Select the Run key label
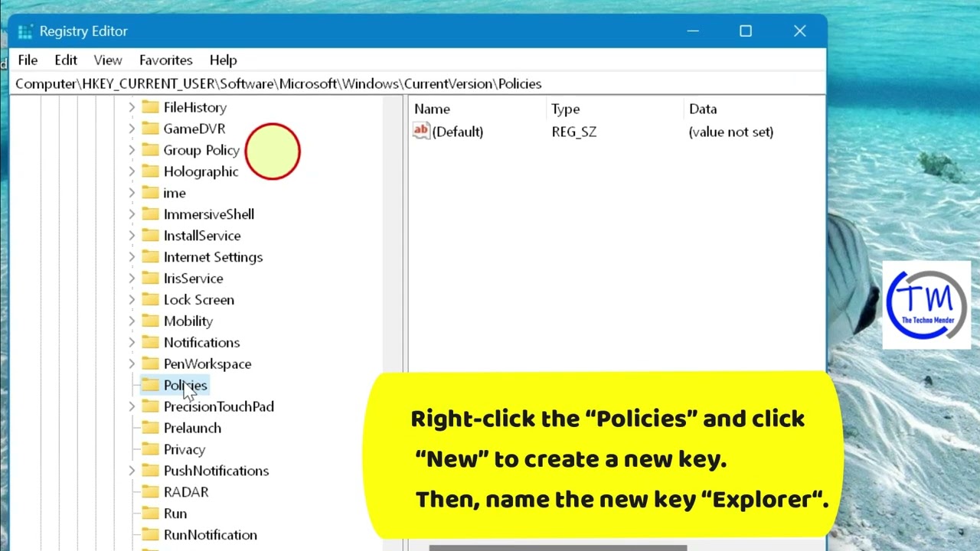Viewport: 980px width, 551px height. coord(175,514)
